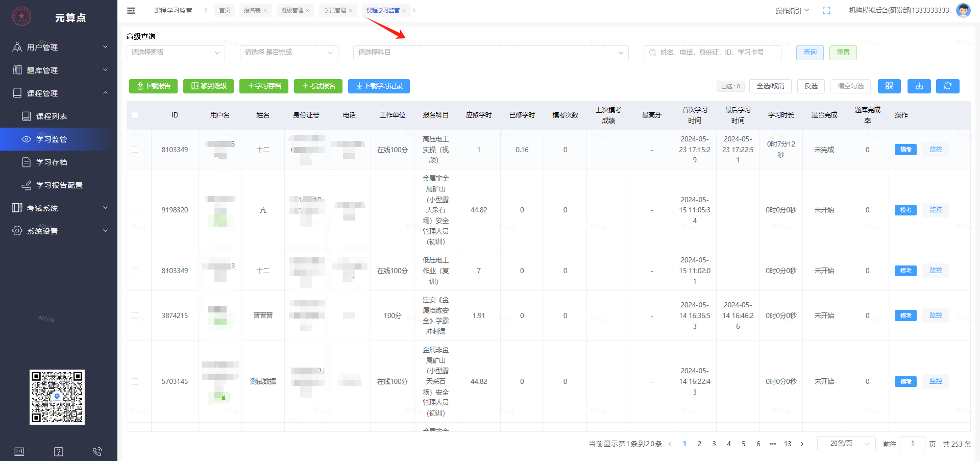Click 模考 for ID 9198320 row
Image resolution: width=980 pixels, height=461 pixels.
[905, 210]
